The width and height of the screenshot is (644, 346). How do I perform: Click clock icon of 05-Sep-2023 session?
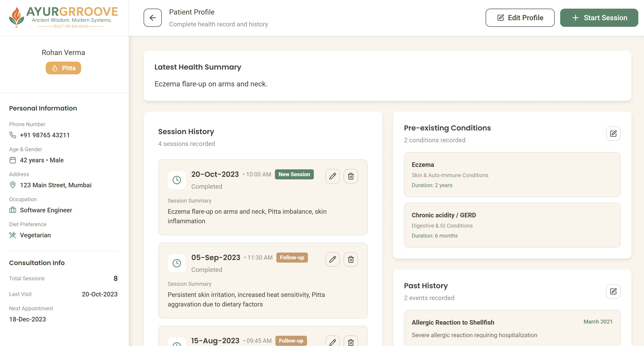[x=177, y=263]
